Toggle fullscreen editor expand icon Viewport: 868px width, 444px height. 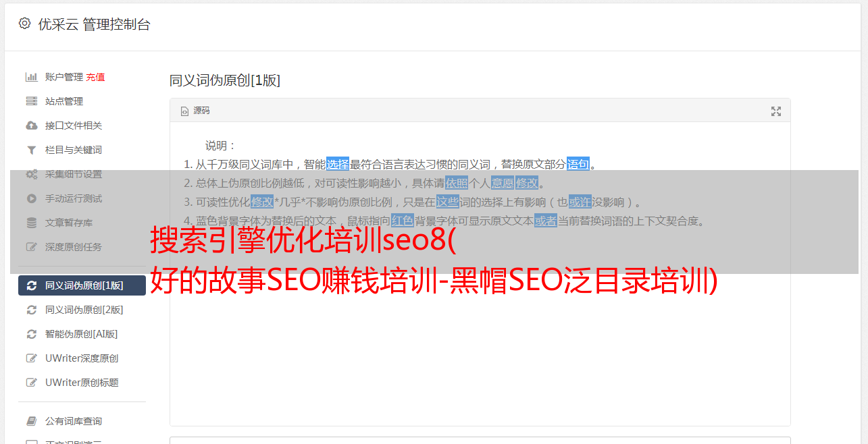(776, 111)
